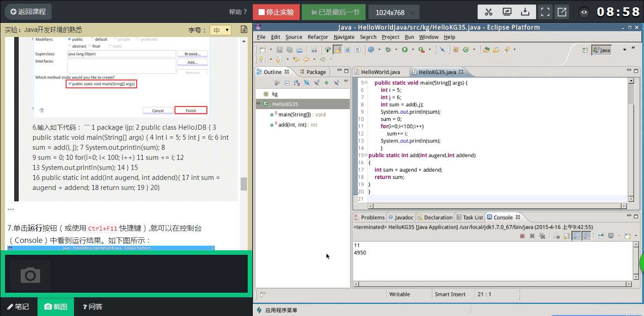The width and height of the screenshot is (644, 316).
Task: Open the Declaration tab
Action: (x=434, y=217)
